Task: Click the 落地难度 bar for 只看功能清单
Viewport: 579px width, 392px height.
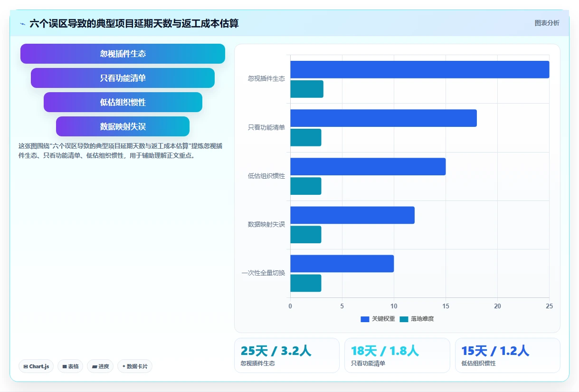Action: click(306, 137)
